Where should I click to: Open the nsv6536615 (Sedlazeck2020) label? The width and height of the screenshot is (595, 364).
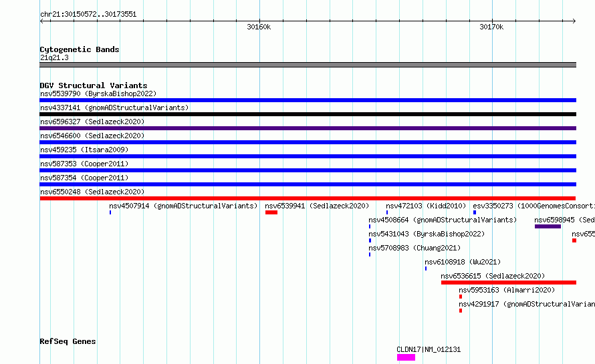coord(493,276)
